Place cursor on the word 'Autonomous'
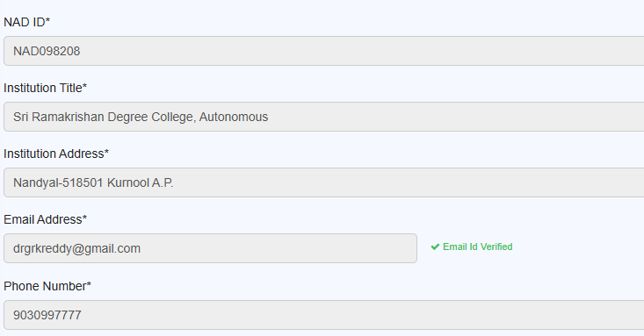 click(x=234, y=117)
